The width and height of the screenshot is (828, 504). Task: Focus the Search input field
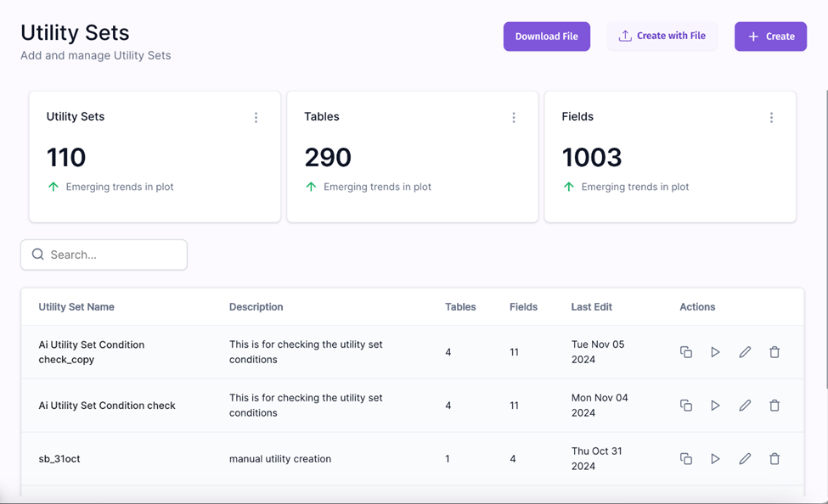tap(104, 255)
